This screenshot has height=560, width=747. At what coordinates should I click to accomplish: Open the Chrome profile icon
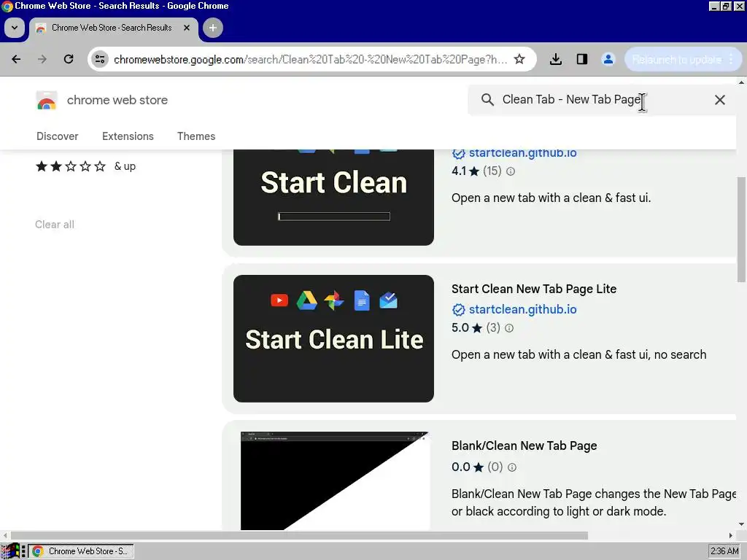coord(608,59)
